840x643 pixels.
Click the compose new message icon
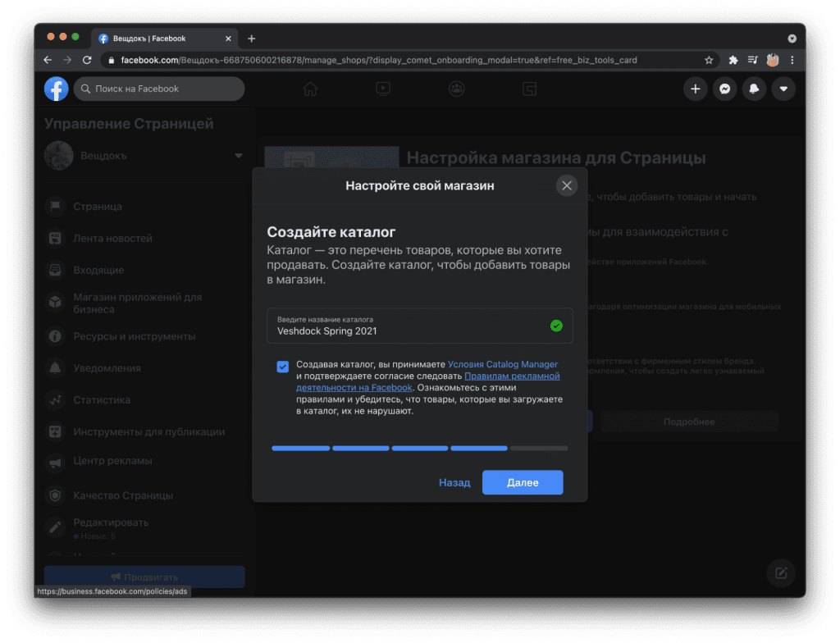(781, 573)
